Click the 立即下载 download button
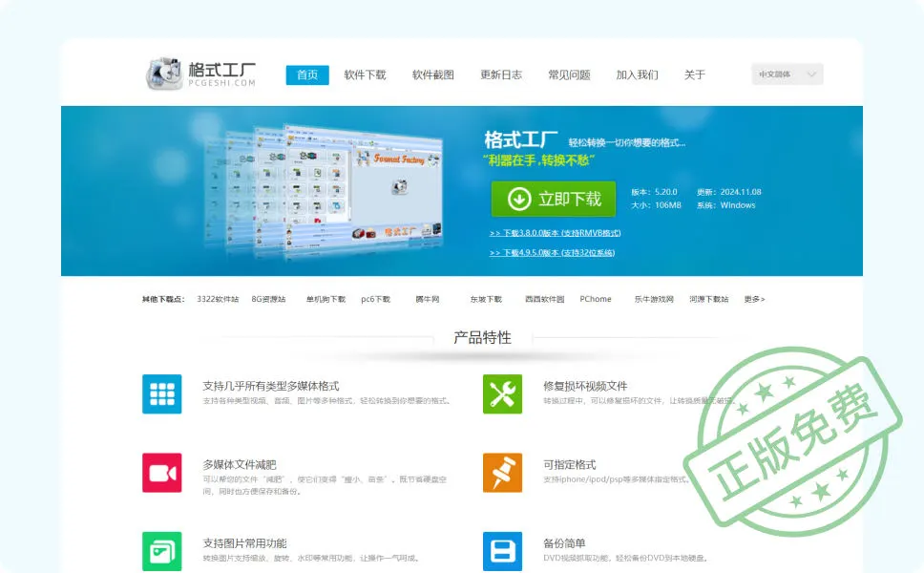924x573 pixels. (x=554, y=199)
